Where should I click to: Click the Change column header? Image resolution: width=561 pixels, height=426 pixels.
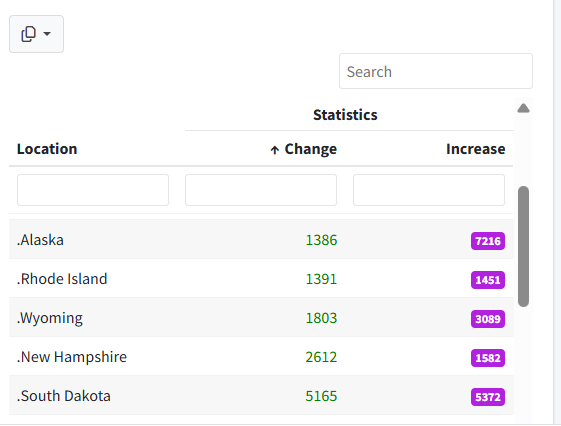point(311,149)
